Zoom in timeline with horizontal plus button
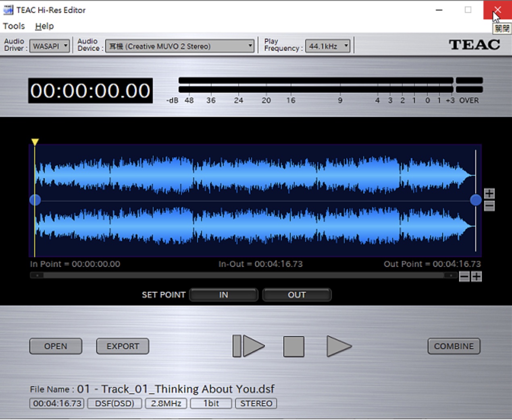This screenshot has width=512, height=420. pos(477,277)
